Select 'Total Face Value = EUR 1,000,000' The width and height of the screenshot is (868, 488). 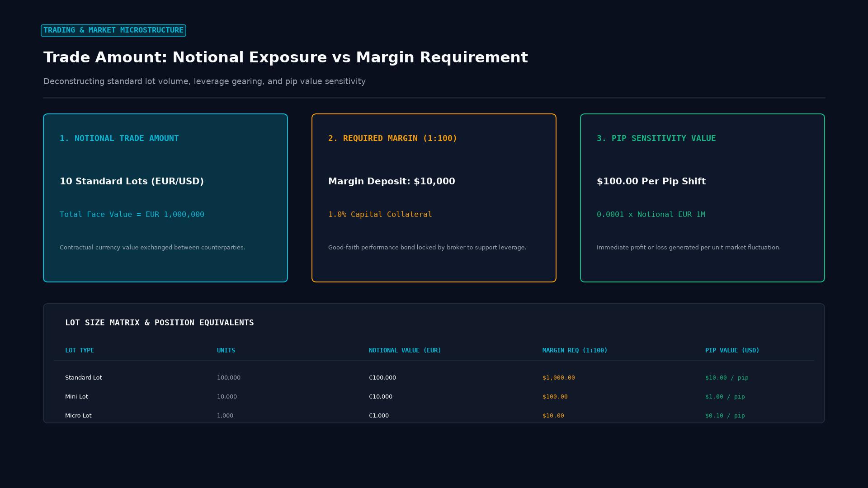[132, 214]
